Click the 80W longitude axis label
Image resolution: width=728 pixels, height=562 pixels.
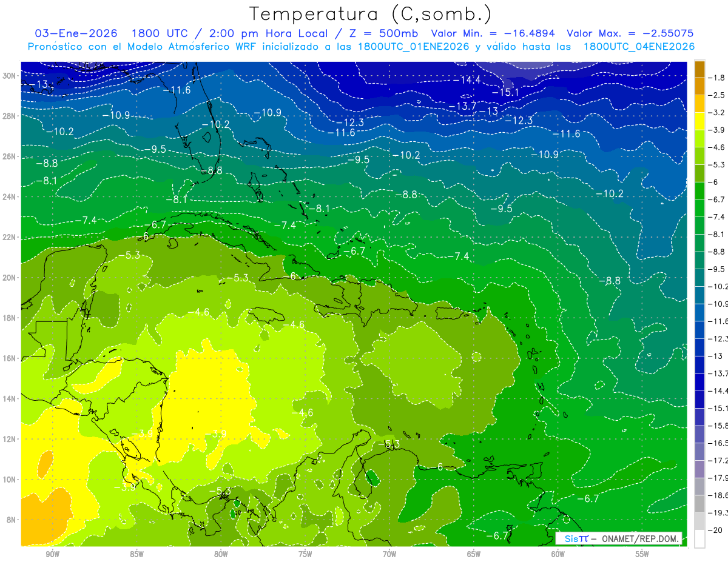221,554
